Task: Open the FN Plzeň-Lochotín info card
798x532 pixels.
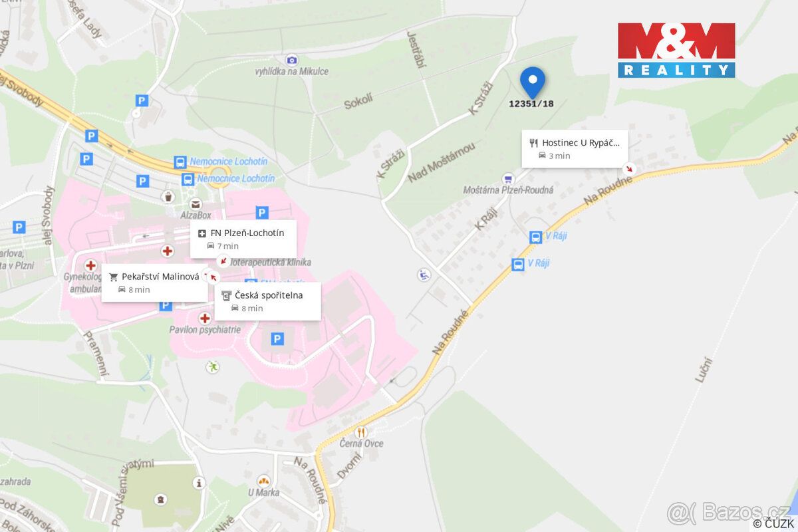Action: [x=243, y=239]
